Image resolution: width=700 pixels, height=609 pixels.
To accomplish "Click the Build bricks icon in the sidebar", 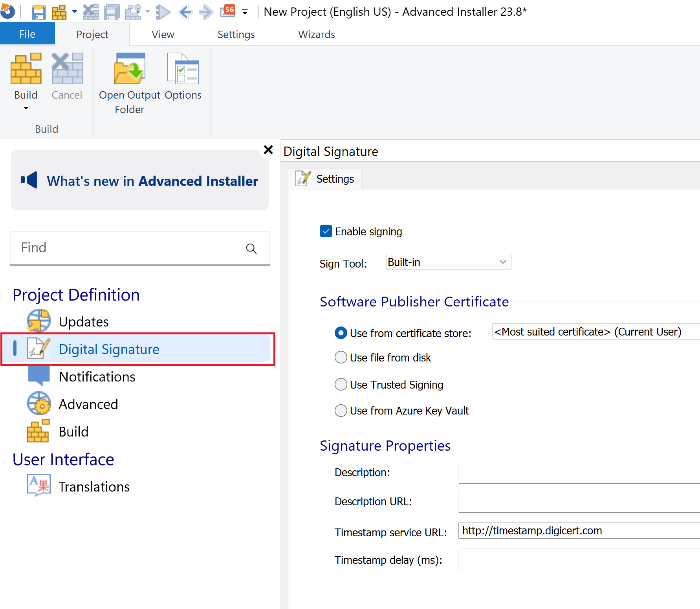I will point(38,431).
